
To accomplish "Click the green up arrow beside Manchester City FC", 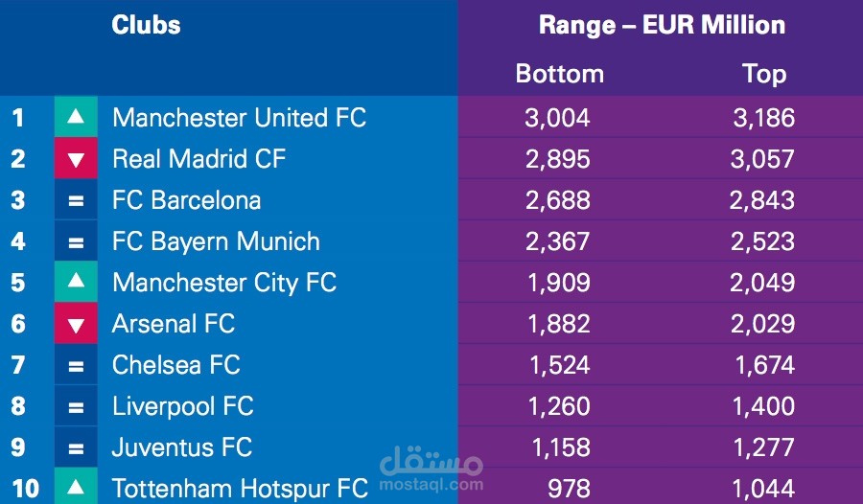I will pyautogui.click(x=76, y=282).
